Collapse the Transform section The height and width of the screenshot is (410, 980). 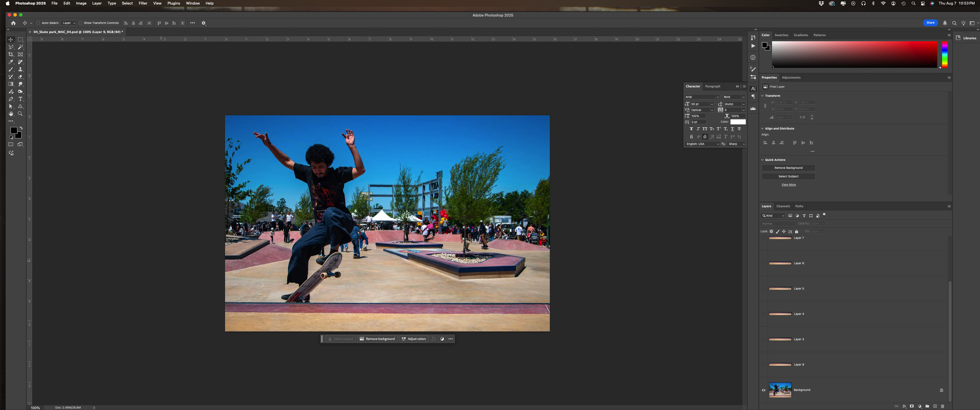(x=762, y=96)
